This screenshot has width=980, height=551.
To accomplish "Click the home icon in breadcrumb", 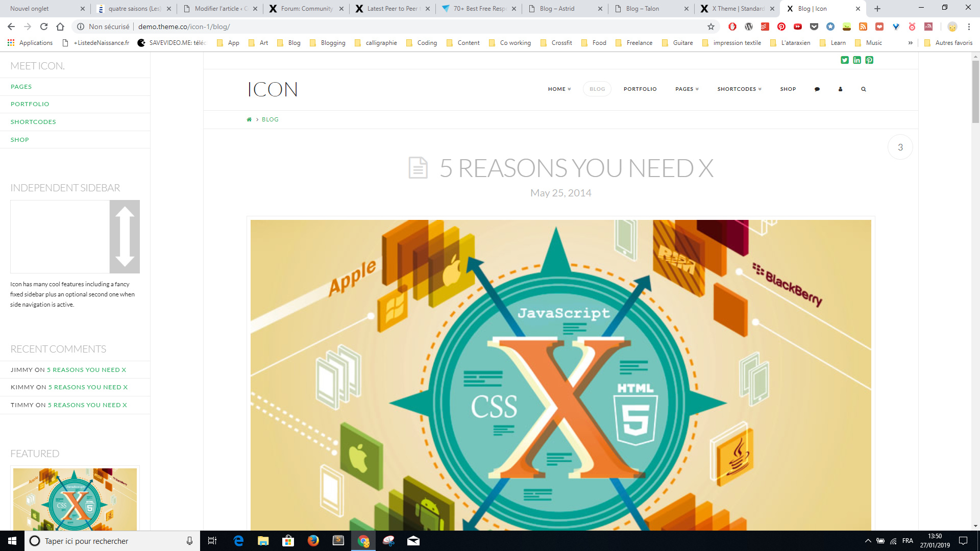I will point(249,119).
